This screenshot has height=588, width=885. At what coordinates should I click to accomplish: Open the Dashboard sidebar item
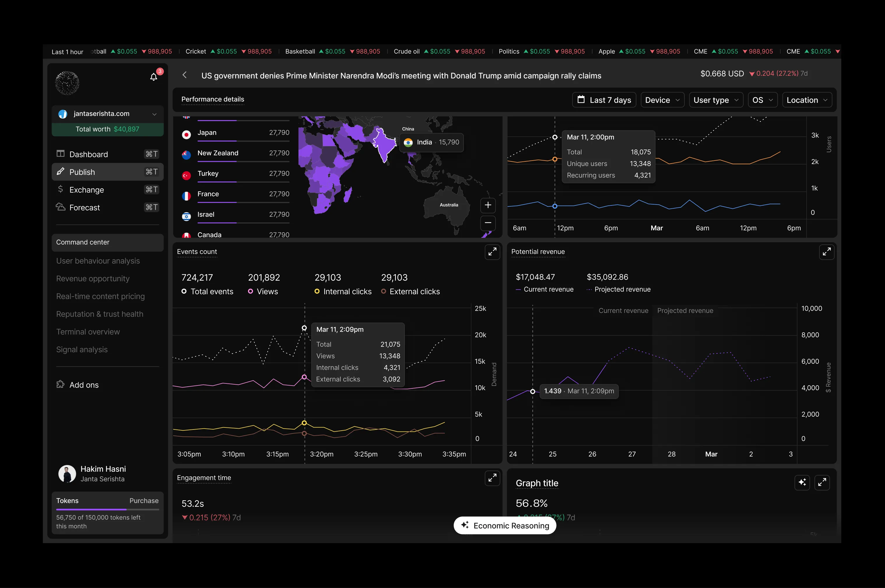(108, 154)
